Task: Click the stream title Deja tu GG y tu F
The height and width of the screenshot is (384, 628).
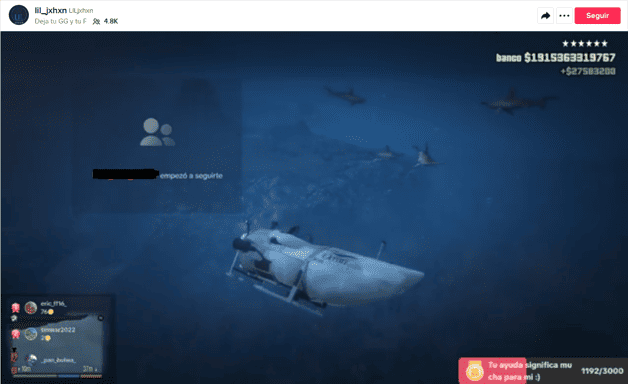Action: [x=60, y=21]
